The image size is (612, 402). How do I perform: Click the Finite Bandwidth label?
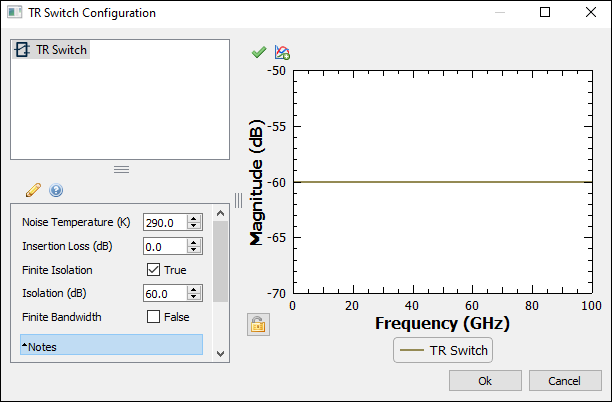(x=62, y=317)
